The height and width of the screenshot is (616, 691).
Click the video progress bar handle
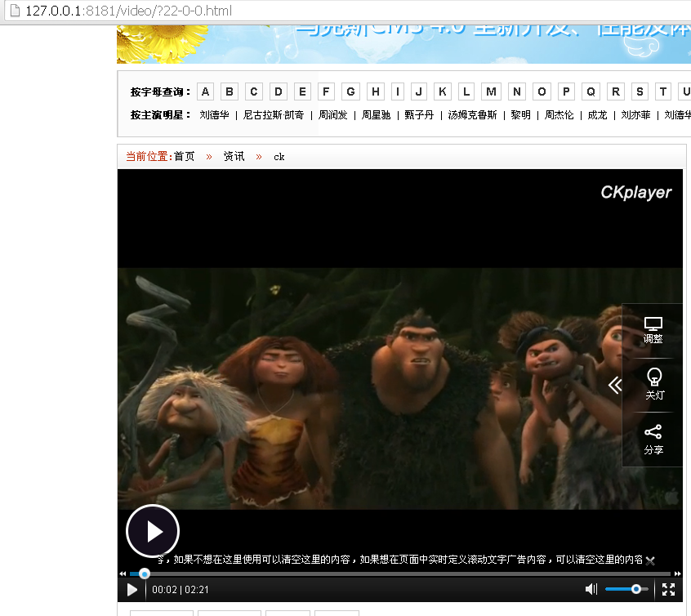145,574
